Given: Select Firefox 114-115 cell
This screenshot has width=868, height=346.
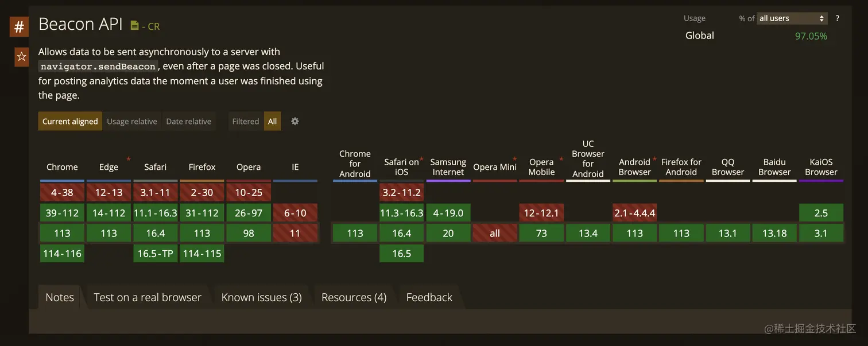Looking at the screenshot, I should click(x=202, y=253).
